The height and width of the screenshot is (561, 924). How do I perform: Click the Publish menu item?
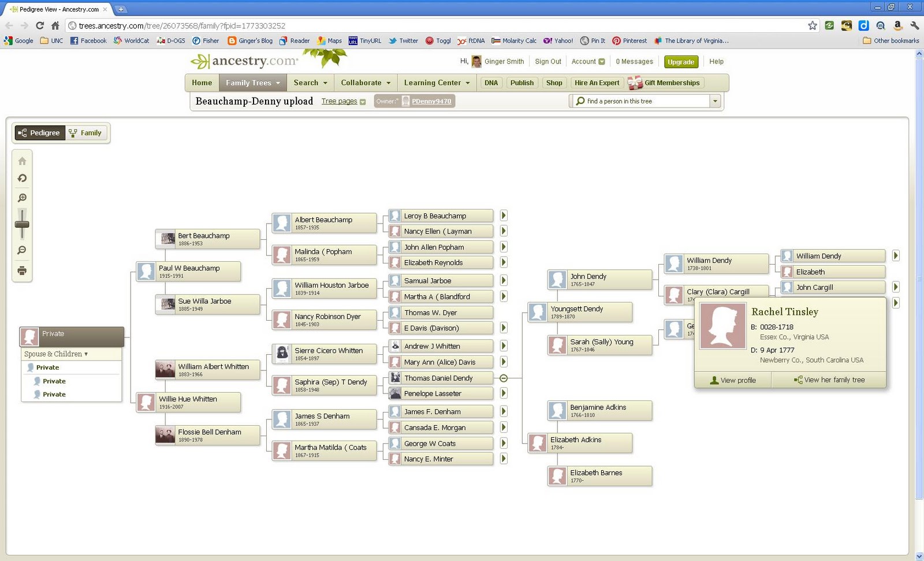point(521,82)
